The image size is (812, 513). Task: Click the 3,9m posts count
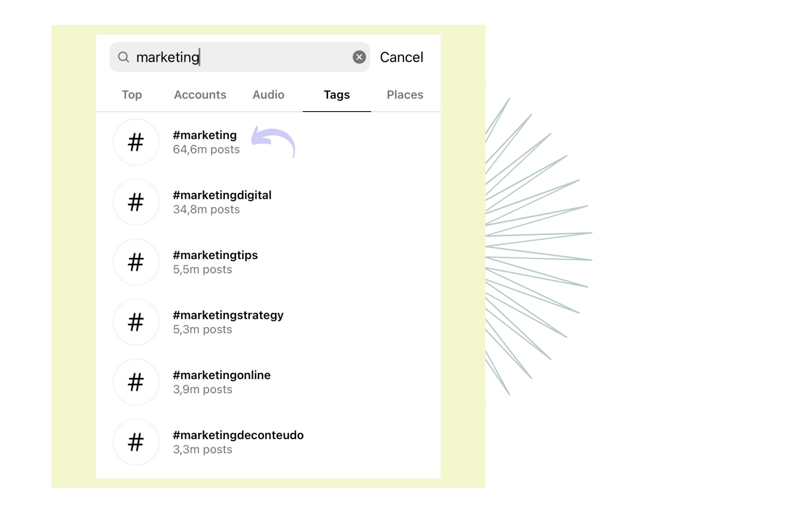click(x=203, y=389)
